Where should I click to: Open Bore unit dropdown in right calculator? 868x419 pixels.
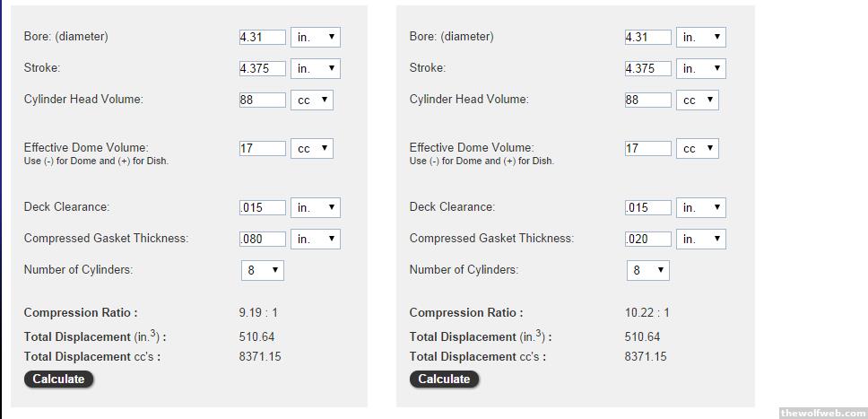click(701, 37)
